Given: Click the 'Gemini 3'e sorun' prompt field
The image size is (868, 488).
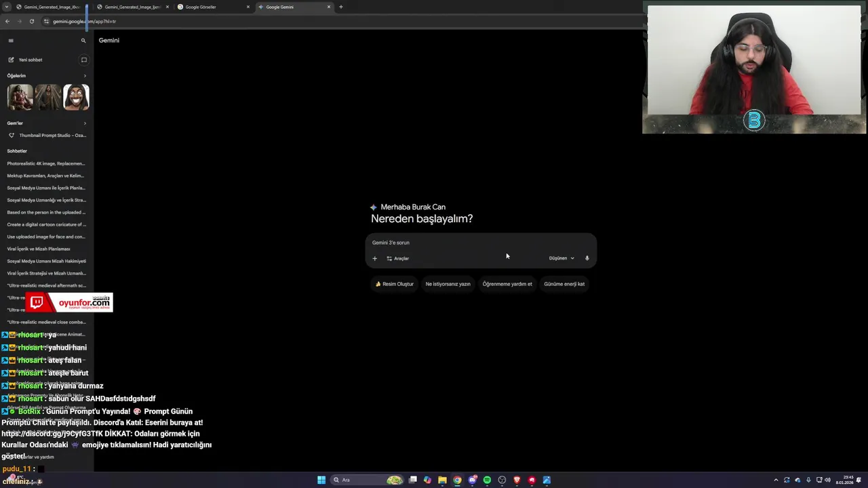Looking at the screenshot, I should (x=481, y=243).
